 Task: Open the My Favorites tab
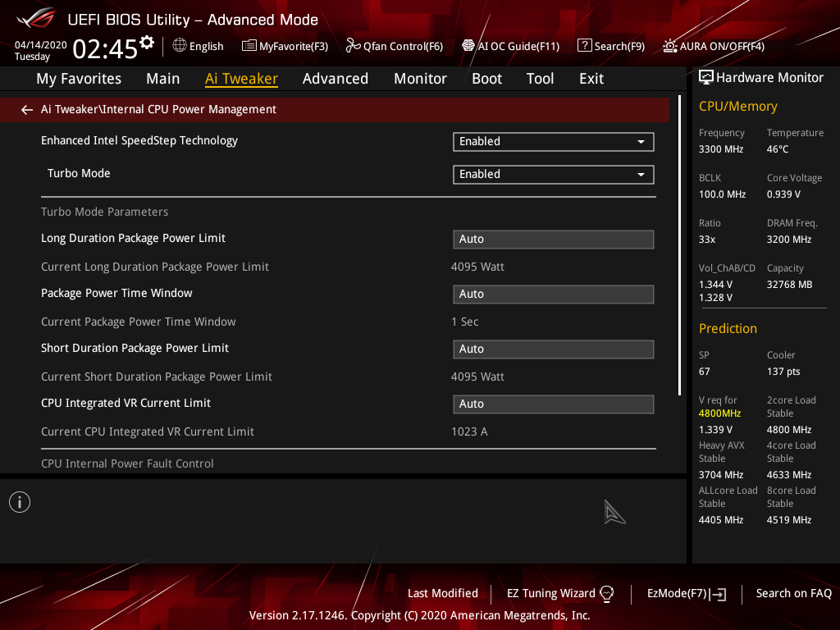(x=79, y=79)
